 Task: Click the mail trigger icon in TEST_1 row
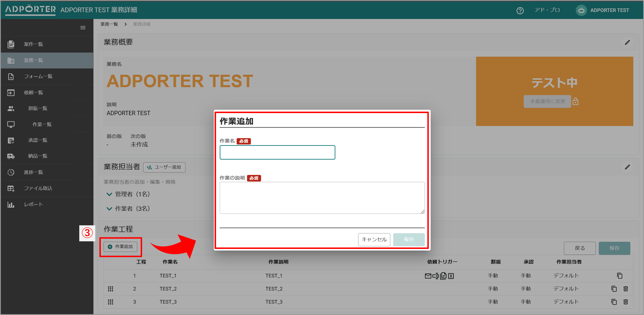(x=428, y=276)
